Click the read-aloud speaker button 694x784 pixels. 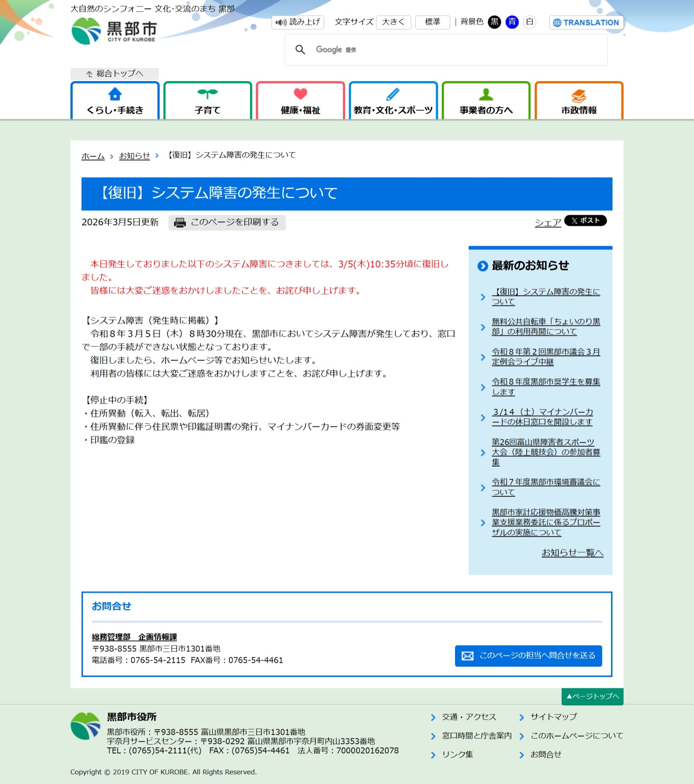pos(298,22)
